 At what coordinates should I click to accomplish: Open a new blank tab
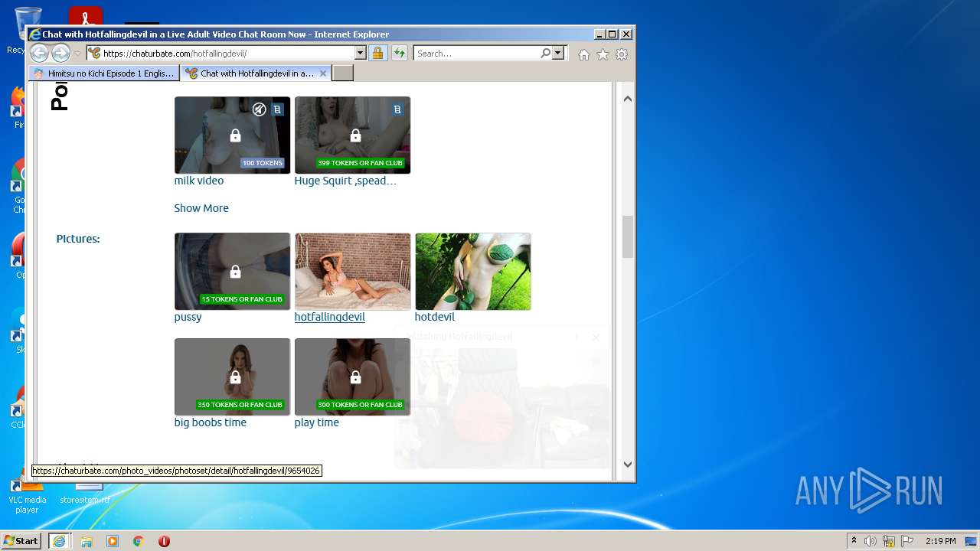343,73
